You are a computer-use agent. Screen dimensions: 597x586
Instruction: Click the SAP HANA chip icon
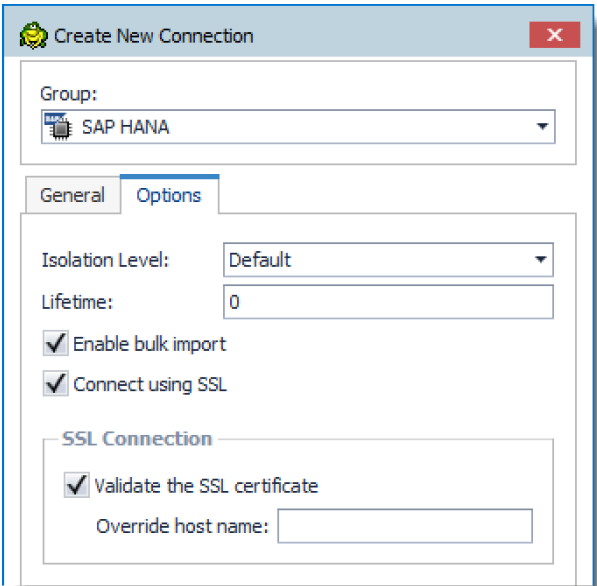click(x=58, y=127)
